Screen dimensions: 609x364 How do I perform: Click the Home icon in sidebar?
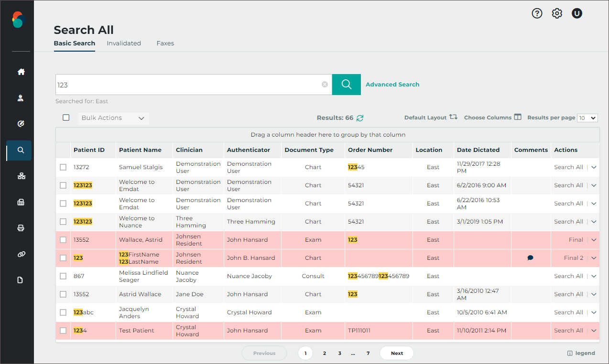[21, 72]
